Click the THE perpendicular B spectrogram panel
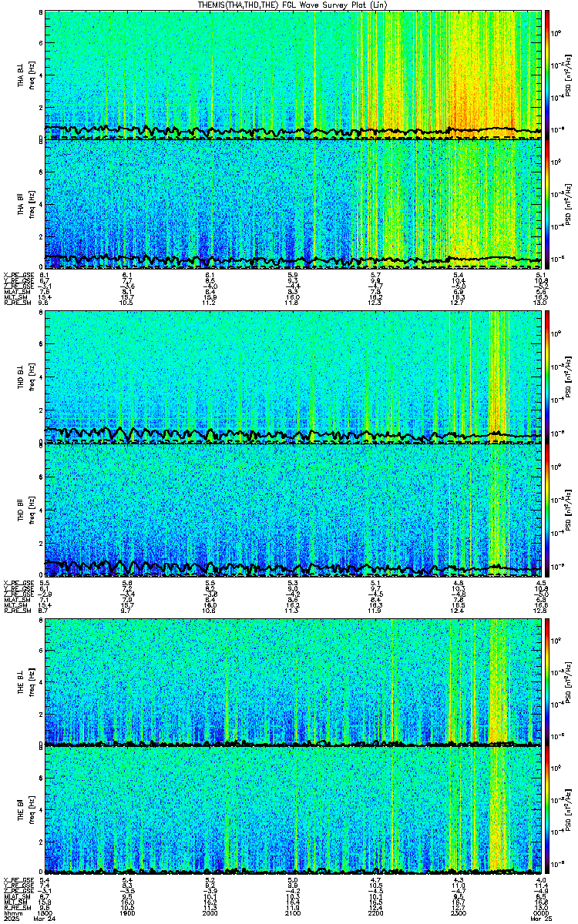 pyautogui.click(x=294, y=681)
